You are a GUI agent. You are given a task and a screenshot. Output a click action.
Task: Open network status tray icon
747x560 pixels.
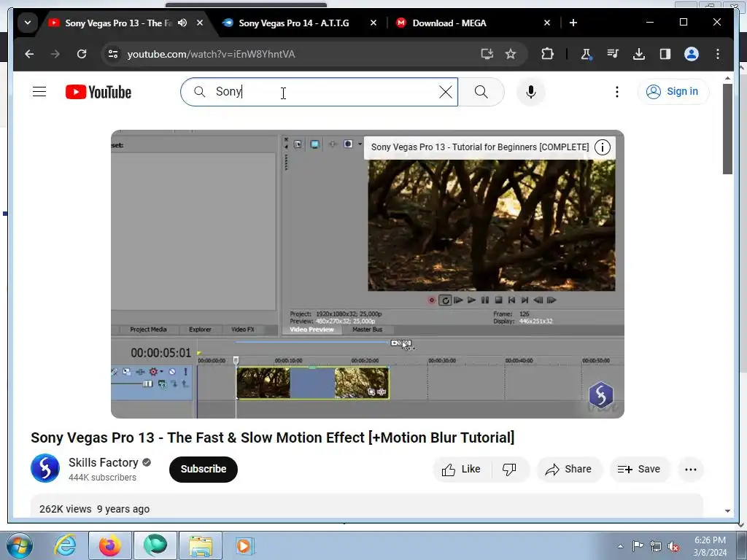[x=656, y=546]
